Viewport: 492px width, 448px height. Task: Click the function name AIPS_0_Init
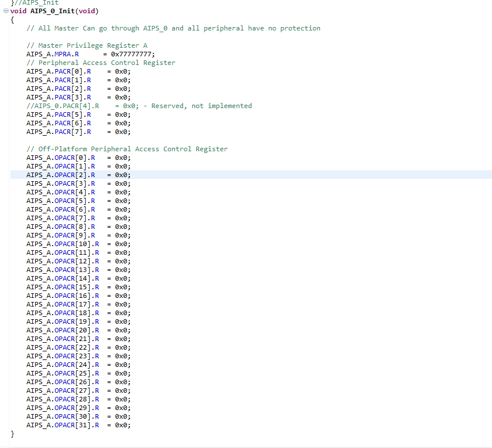[52, 11]
